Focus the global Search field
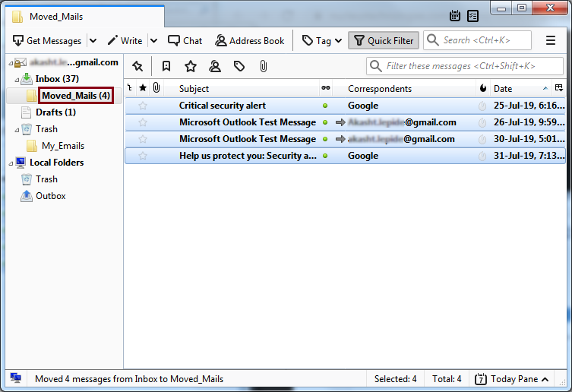Screen dimensions: 572x392 click(x=477, y=40)
